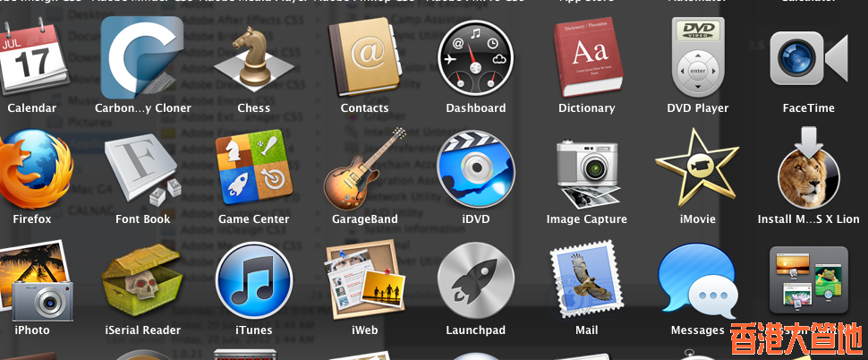Launch the Dictionary app
The image size is (868, 360).
(588, 57)
